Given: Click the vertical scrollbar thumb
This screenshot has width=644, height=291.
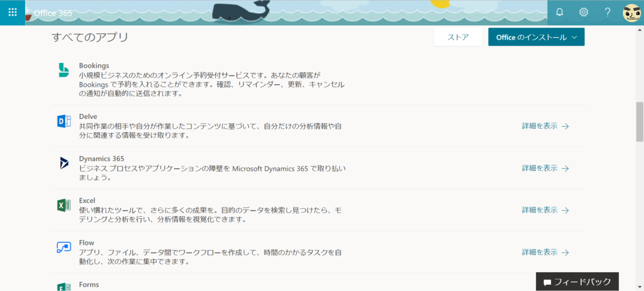Looking at the screenshot, I should tap(640, 121).
